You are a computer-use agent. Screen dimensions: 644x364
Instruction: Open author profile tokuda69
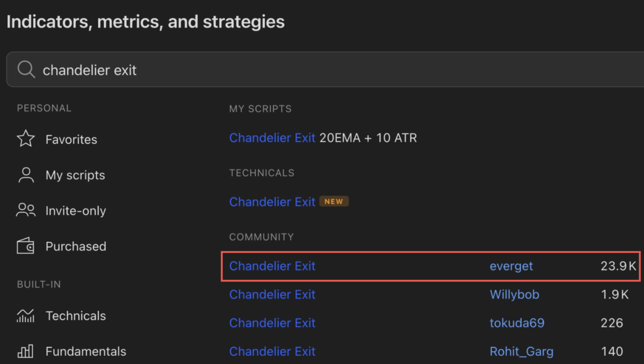517,323
